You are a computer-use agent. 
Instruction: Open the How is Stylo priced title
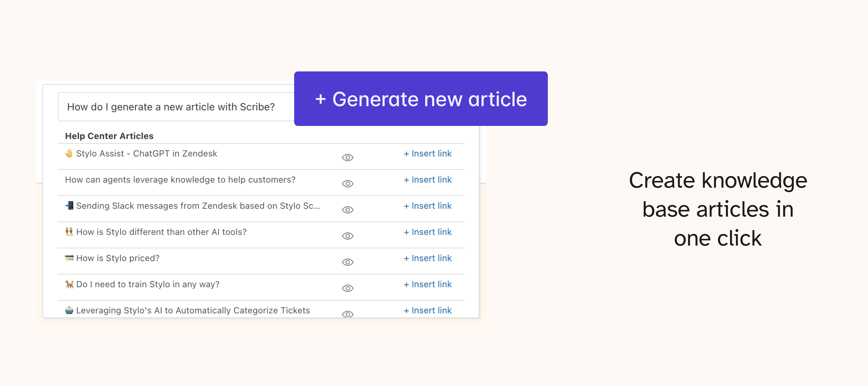tap(117, 258)
